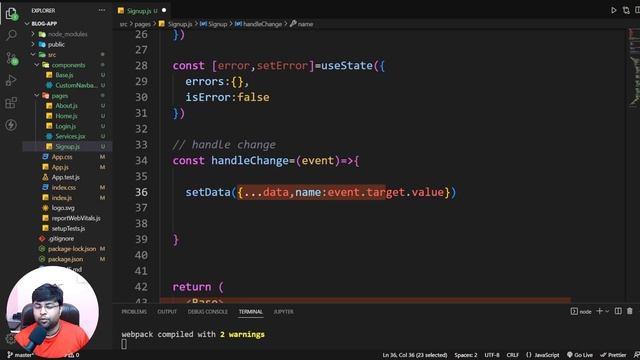
Task: Change indentation via Spaces: 2
Action: click(466, 355)
